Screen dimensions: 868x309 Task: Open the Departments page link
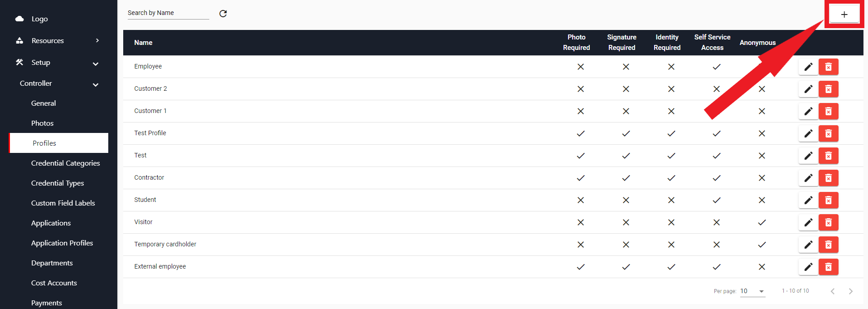click(x=52, y=263)
